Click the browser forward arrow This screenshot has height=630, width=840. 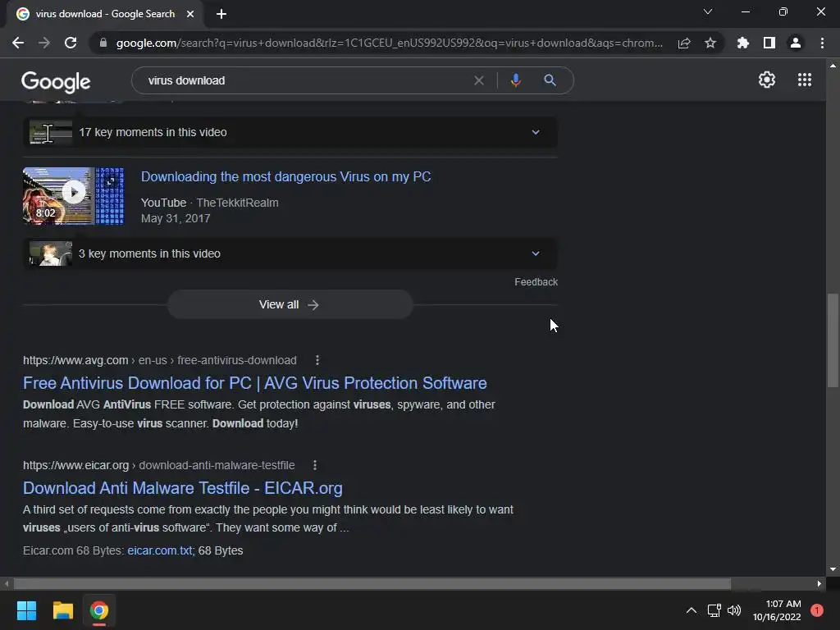pyautogui.click(x=44, y=43)
